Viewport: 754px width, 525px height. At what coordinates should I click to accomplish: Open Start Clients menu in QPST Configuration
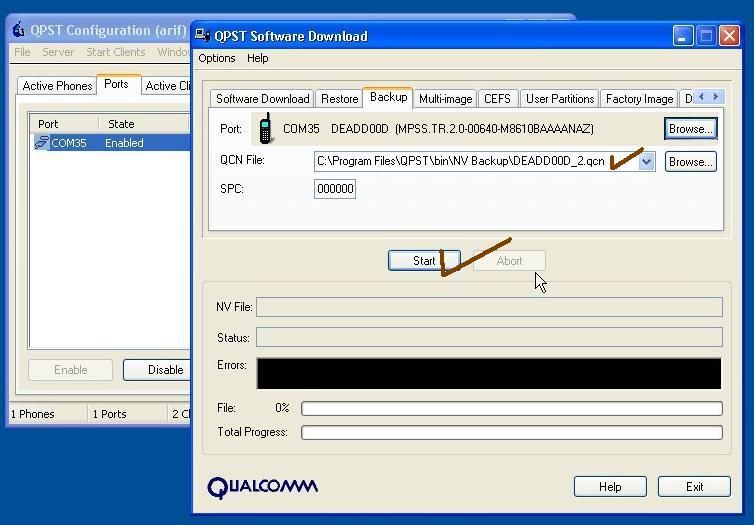pyautogui.click(x=115, y=52)
